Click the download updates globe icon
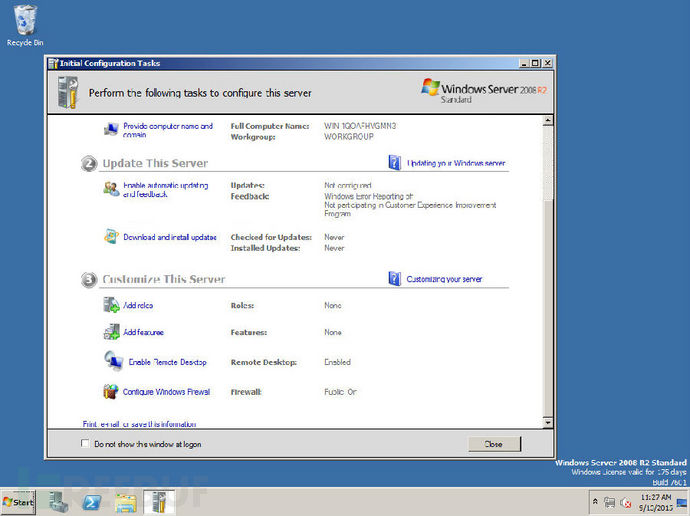Image resolution: width=690 pixels, height=516 pixels. (x=111, y=237)
